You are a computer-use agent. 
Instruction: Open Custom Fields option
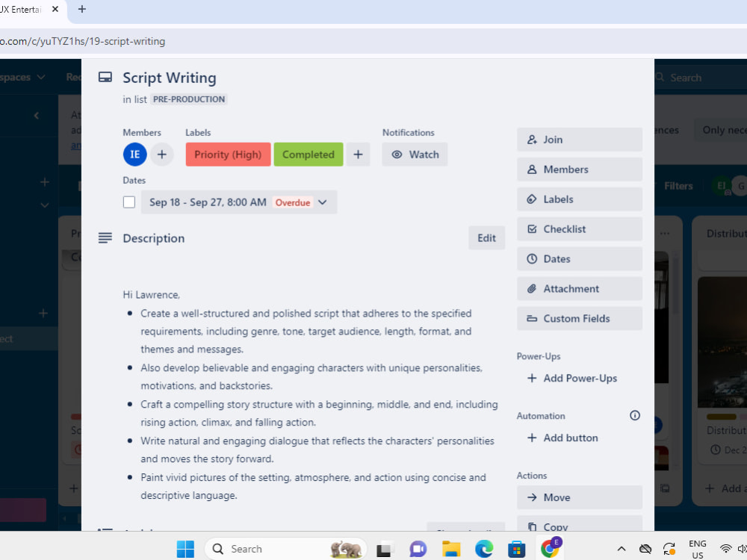click(x=580, y=319)
